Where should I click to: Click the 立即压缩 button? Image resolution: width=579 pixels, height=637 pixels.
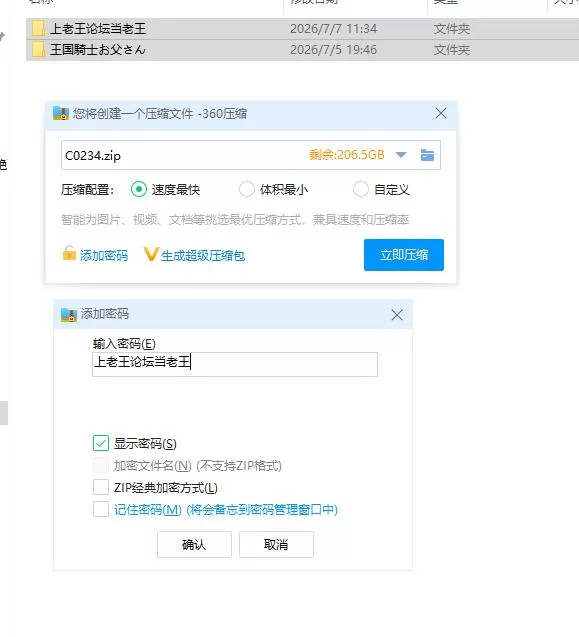pyautogui.click(x=404, y=255)
